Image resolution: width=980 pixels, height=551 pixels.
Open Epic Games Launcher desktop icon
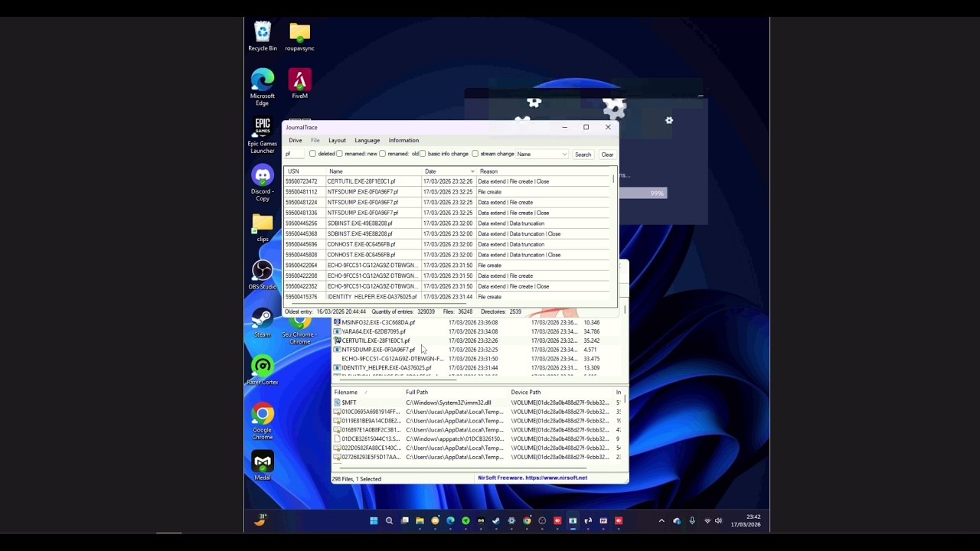pyautogui.click(x=263, y=135)
